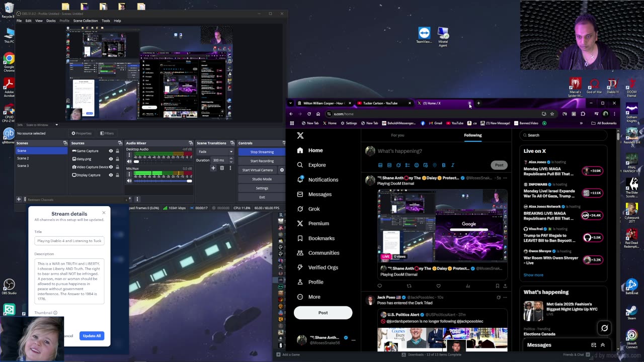The width and height of the screenshot is (644, 362).
Task: Adjust the Desktop Audio volume slider
Action: (x=163, y=161)
